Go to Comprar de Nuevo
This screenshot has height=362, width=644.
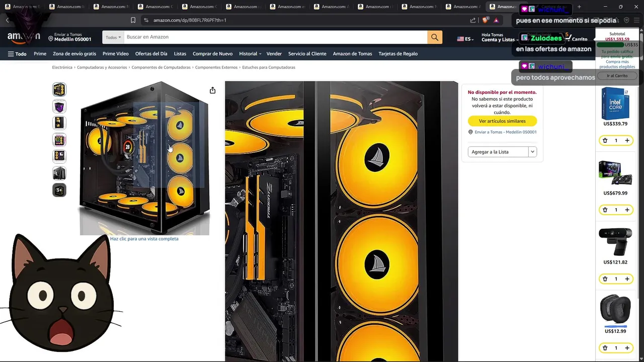pyautogui.click(x=212, y=54)
